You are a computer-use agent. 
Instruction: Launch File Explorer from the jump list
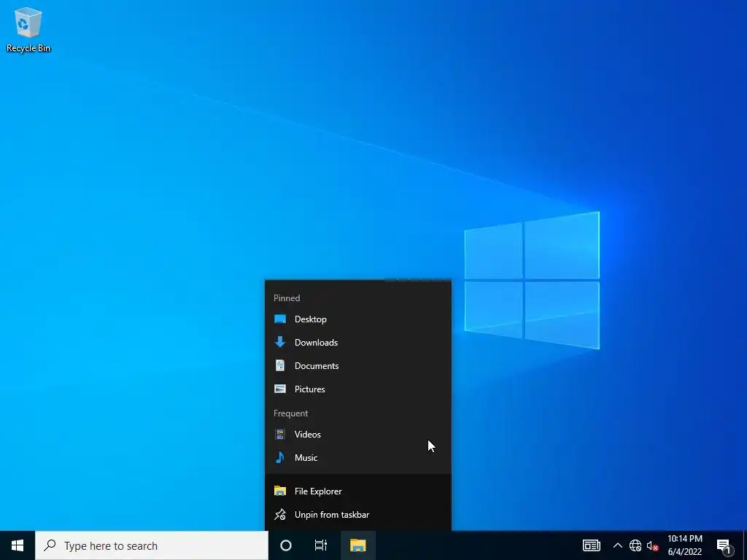[357, 491]
